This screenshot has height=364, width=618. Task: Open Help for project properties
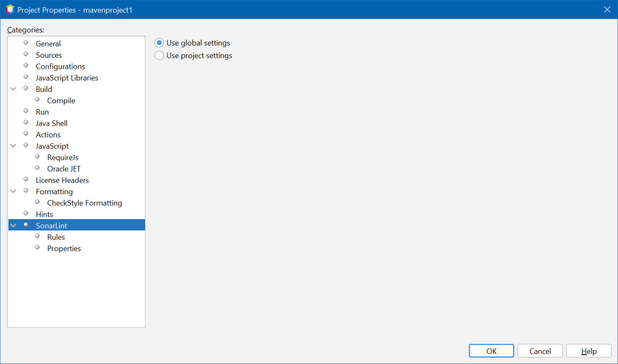[588, 351]
